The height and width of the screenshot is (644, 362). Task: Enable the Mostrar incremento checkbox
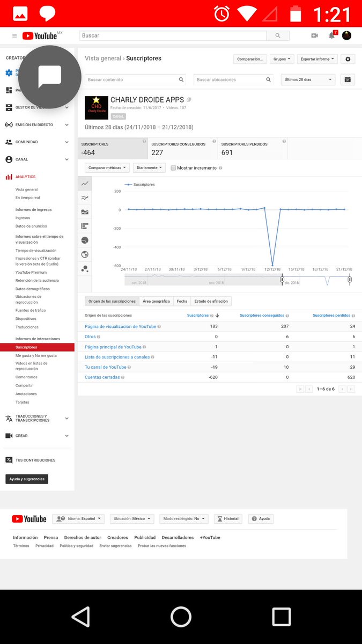(173, 168)
